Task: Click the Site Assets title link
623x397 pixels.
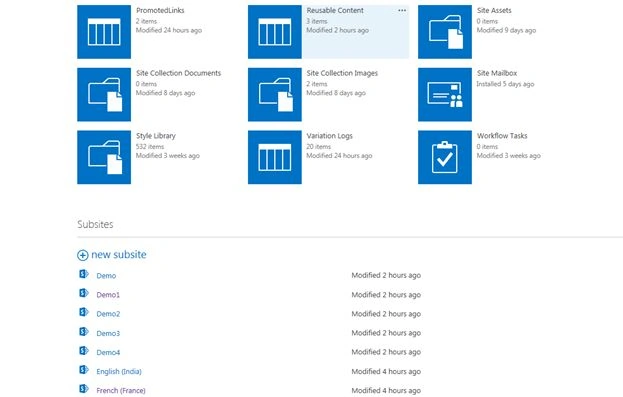Action: click(x=494, y=10)
